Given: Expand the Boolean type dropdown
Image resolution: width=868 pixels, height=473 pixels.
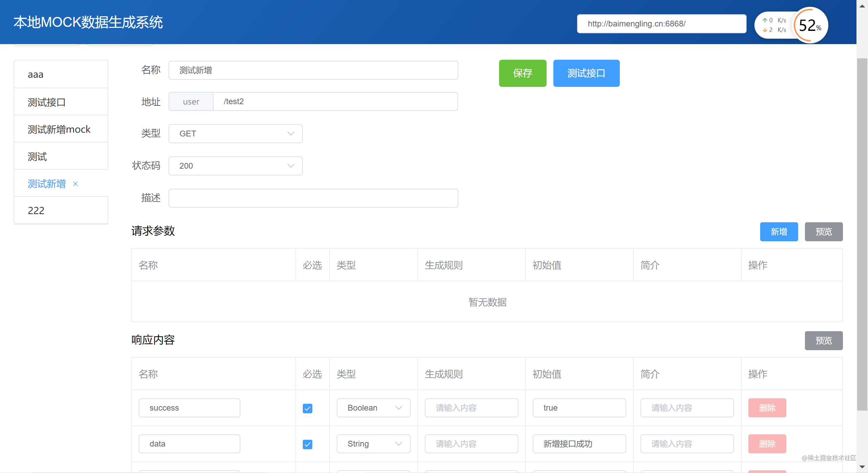Looking at the screenshot, I should click(x=374, y=408).
